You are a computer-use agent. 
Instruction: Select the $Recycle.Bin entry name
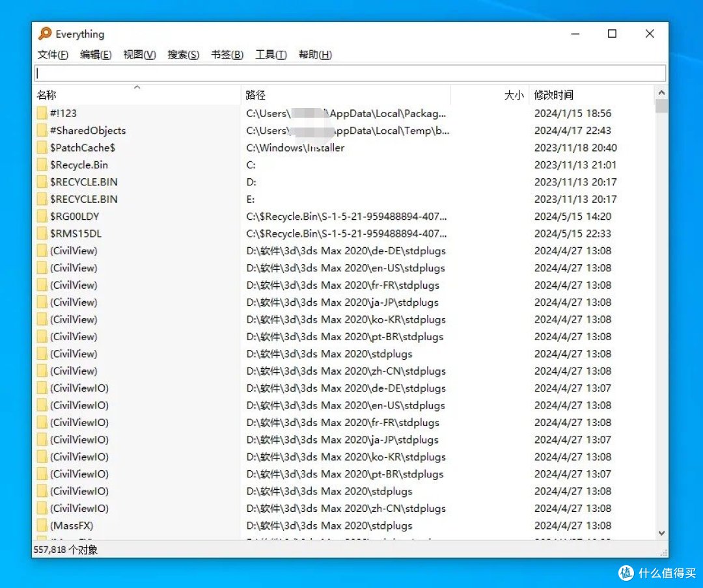pos(79,165)
